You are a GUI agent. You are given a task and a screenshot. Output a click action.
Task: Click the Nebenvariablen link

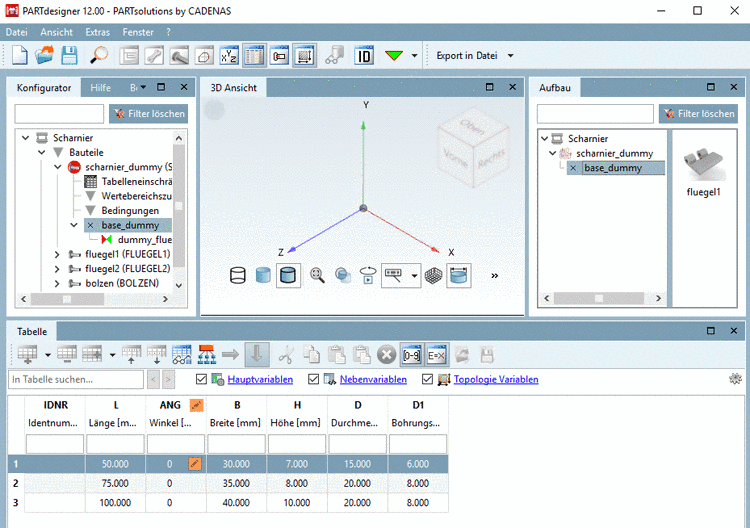pyautogui.click(x=373, y=379)
